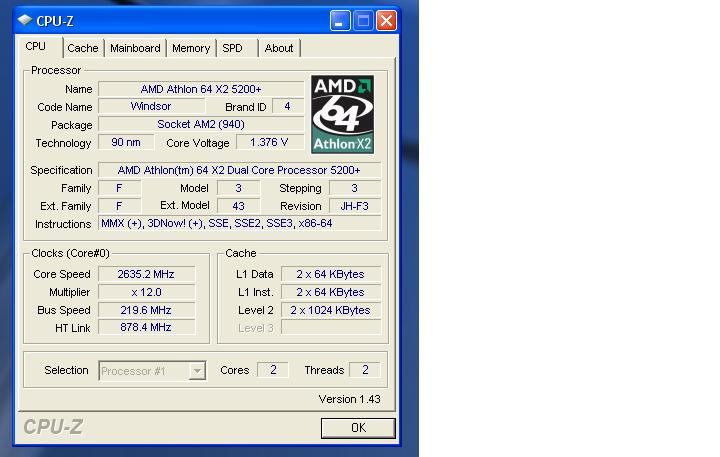Viewport: 720px width, 457px height.
Task: Click the OK button
Action: 358,428
